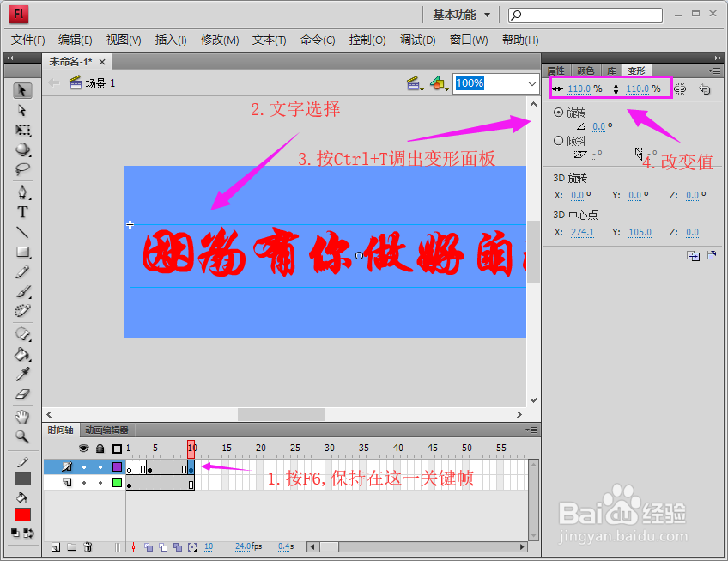Click the 场景 1 scene label
The height and width of the screenshot is (561, 728).
pos(100,83)
